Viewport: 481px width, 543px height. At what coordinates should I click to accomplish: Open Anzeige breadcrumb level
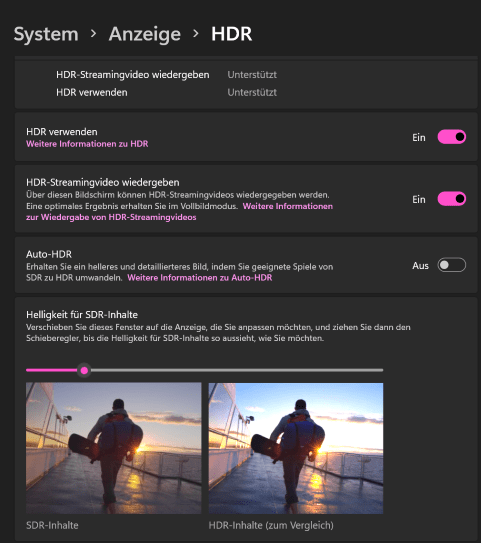145,34
